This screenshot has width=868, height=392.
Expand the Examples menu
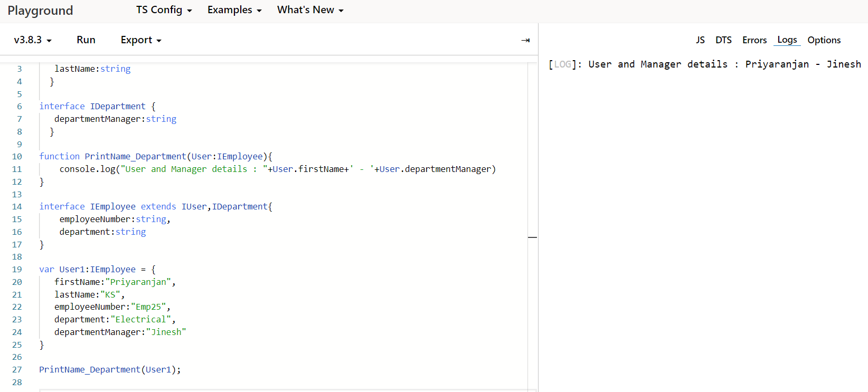pyautogui.click(x=234, y=10)
